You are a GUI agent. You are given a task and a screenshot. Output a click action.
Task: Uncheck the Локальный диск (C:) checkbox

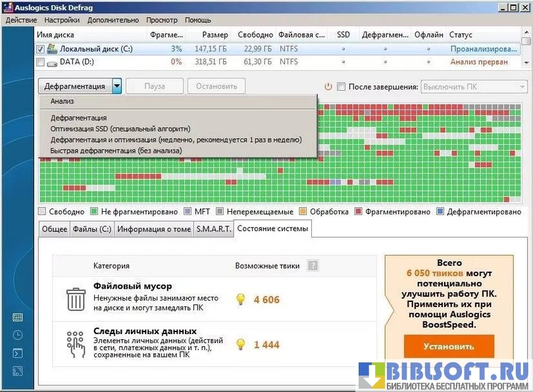[40, 49]
